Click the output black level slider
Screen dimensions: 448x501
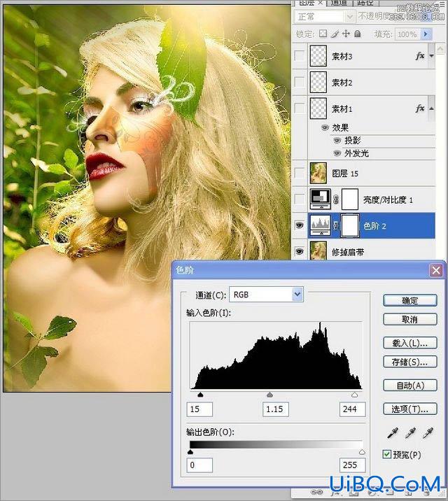190,452
